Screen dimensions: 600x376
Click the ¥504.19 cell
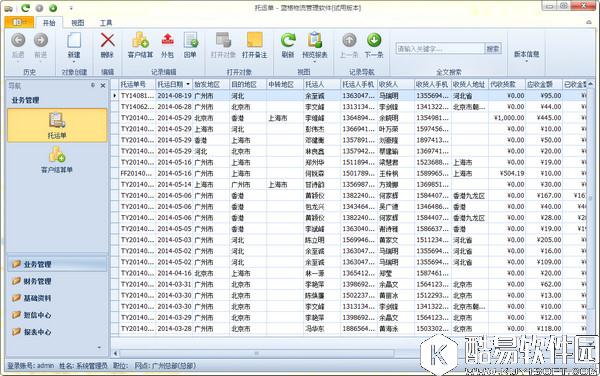pos(507,173)
